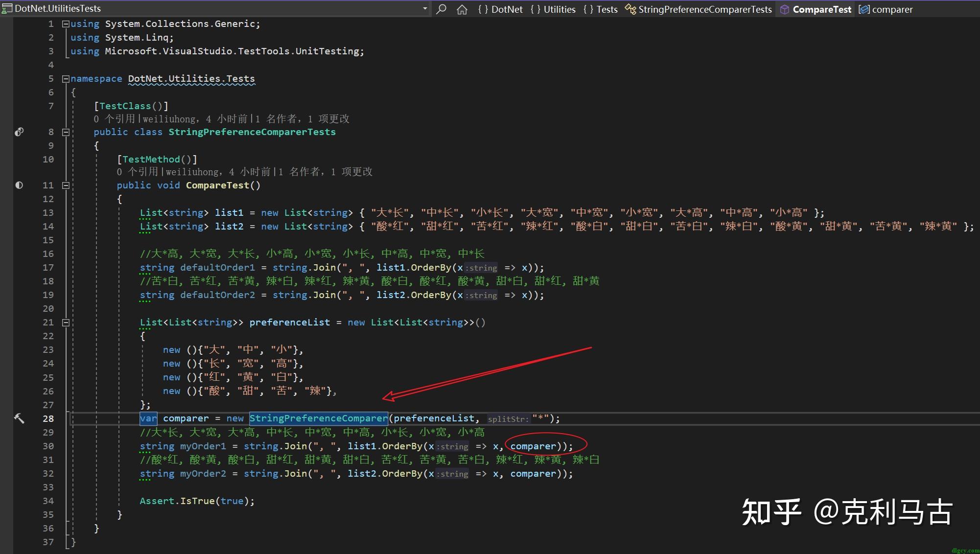Click the test status icon beside line 11
The image size is (980, 554).
[19, 185]
